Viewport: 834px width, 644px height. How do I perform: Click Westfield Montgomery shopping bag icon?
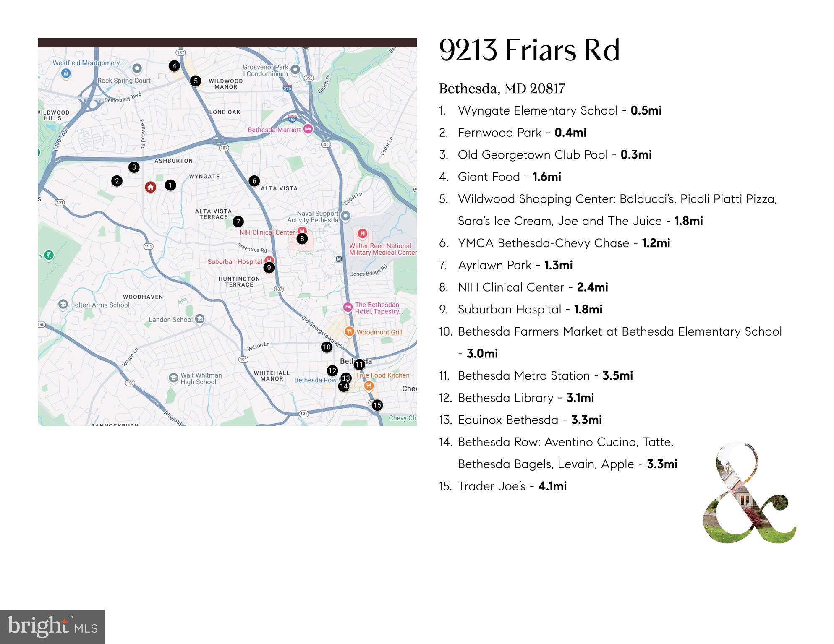[65, 73]
